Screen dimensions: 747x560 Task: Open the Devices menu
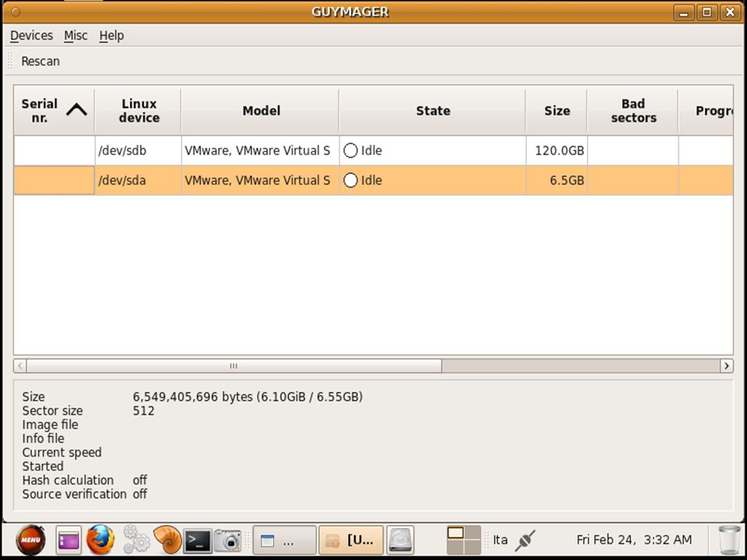coord(31,36)
